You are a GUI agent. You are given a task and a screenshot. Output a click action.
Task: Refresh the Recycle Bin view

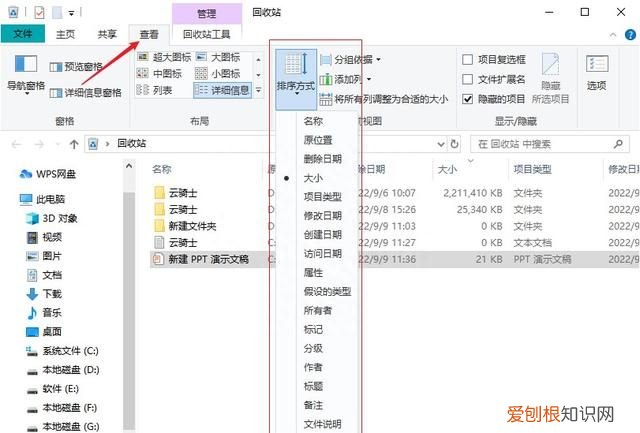[x=454, y=144]
